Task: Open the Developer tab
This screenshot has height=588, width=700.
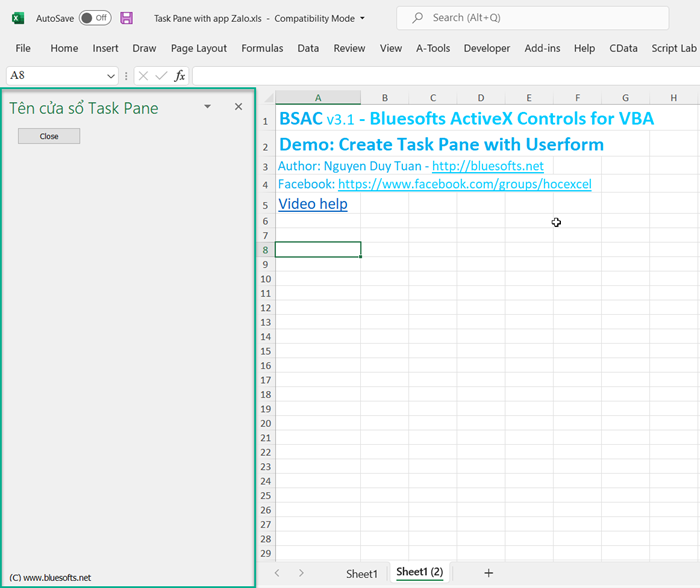Action: coord(487,48)
